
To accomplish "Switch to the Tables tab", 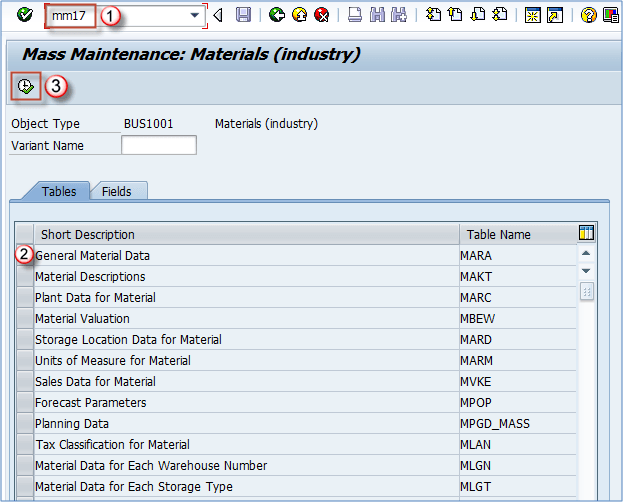I will [59, 191].
